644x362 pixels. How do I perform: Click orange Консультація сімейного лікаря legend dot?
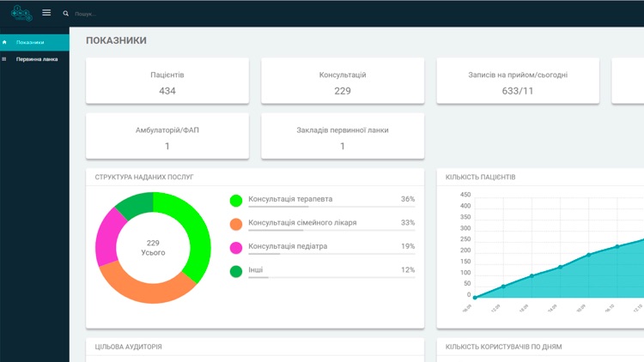(236, 225)
